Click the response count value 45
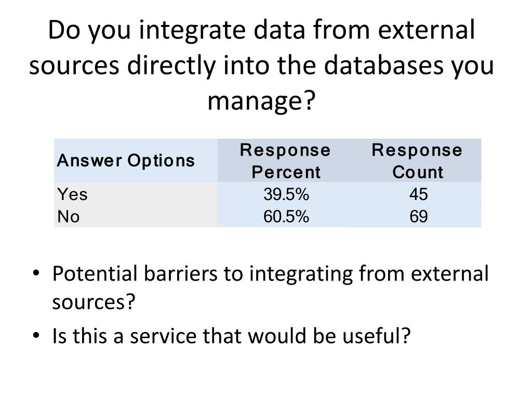Screen dimensions: 532x399 418,194
